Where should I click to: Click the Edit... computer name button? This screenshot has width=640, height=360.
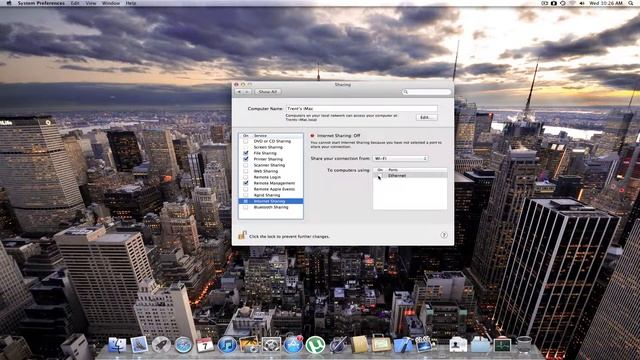pyautogui.click(x=426, y=117)
